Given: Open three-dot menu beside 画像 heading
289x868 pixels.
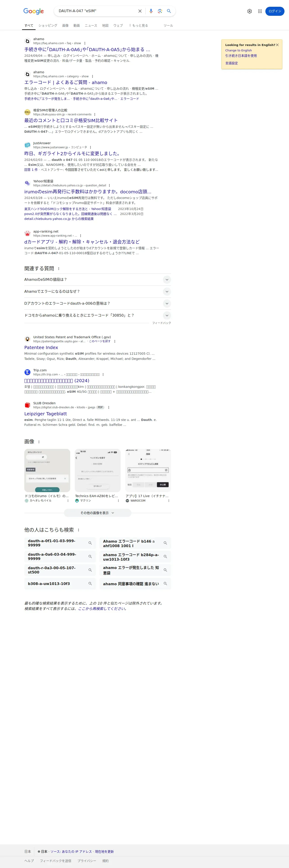Looking at the screenshot, I should [39, 442].
